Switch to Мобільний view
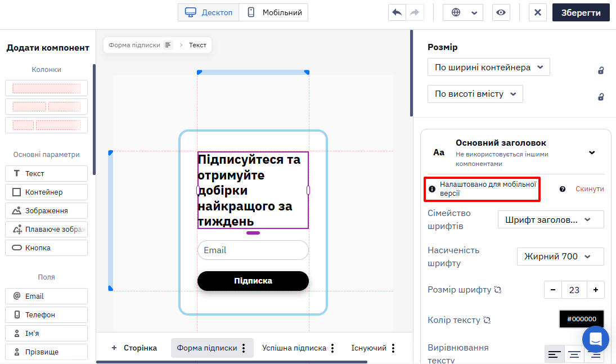Viewport: 616px width, 364px height. click(x=274, y=12)
